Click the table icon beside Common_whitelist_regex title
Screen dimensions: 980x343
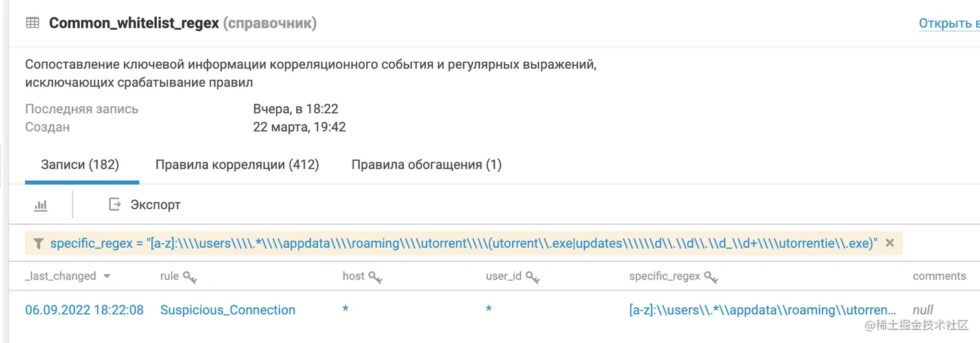pos(32,23)
